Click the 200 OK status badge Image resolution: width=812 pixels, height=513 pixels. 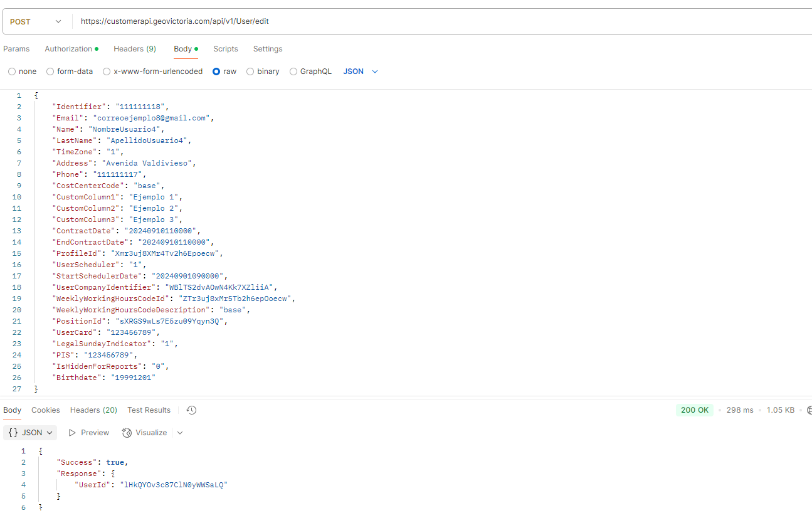click(x=694, y=410)
